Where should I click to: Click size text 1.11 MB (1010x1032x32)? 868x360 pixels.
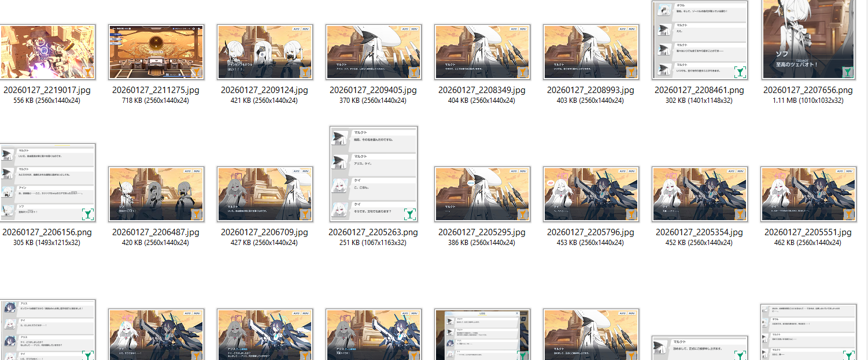click(808, 101)
